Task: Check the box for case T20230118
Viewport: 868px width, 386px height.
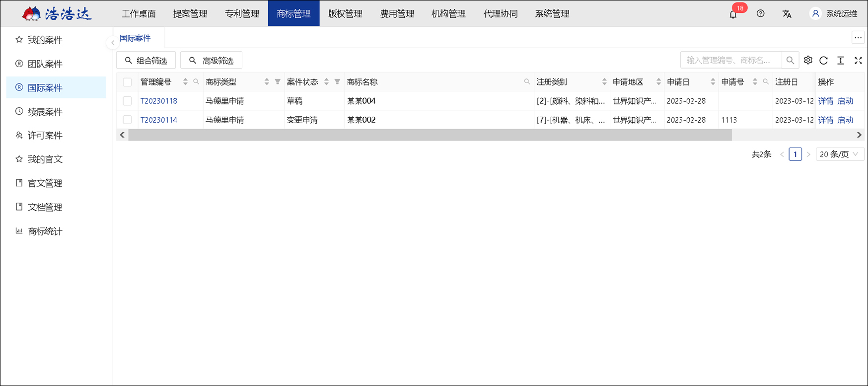Action: click(x=128, y=101)
